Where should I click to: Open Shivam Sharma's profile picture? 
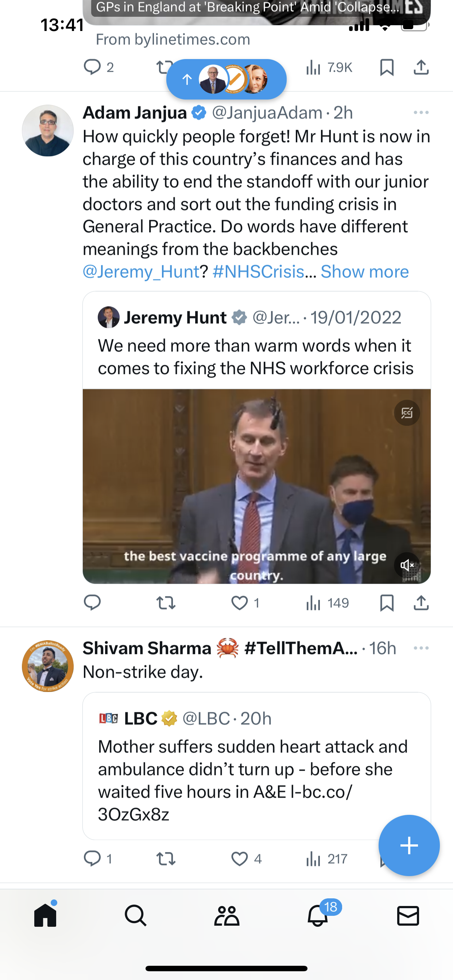tap(47, 666)
